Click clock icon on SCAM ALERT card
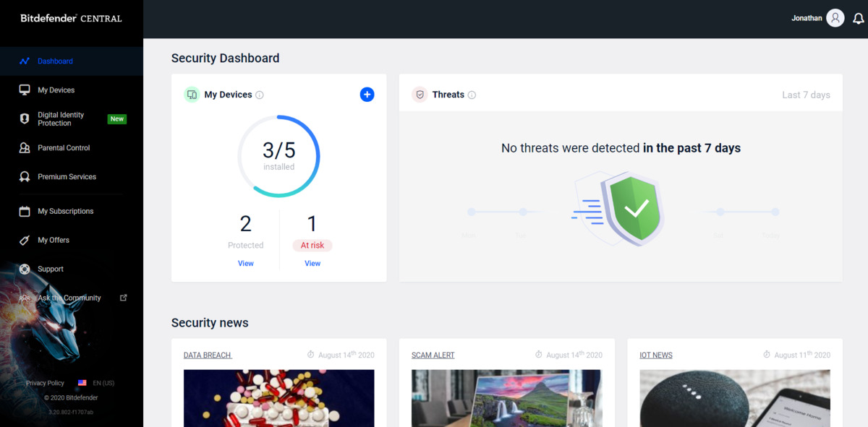This screenshot has height=427, width=868. 539,355
